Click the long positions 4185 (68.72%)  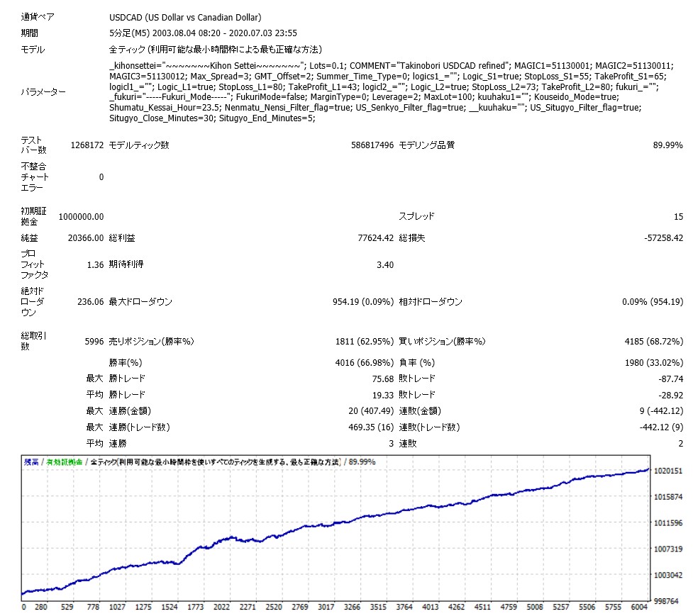[654, 342]
